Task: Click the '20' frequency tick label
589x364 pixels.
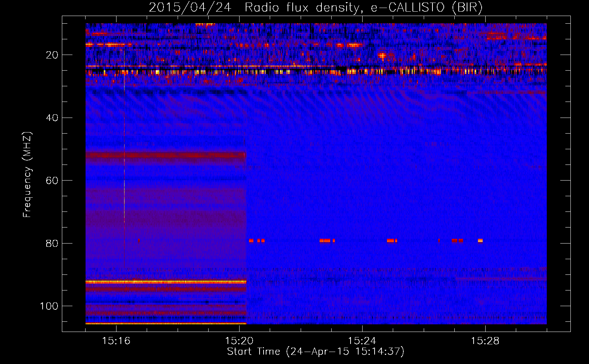Action: pyautogui.click(x=52, y=55)
